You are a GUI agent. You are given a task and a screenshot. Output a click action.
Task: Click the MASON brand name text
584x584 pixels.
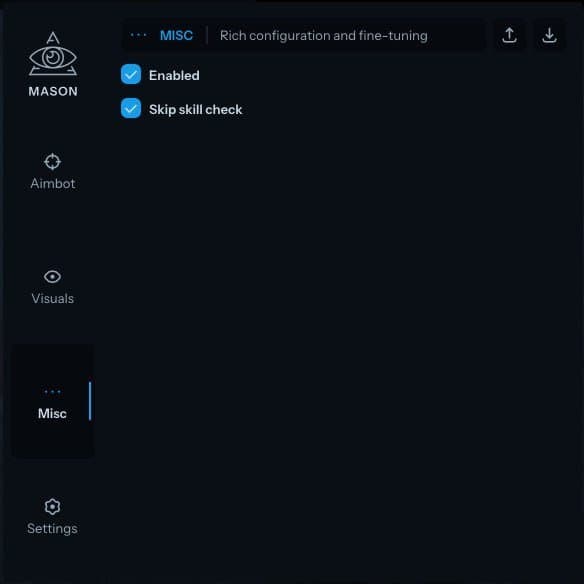pyautogui.click(x=53, y=92)
